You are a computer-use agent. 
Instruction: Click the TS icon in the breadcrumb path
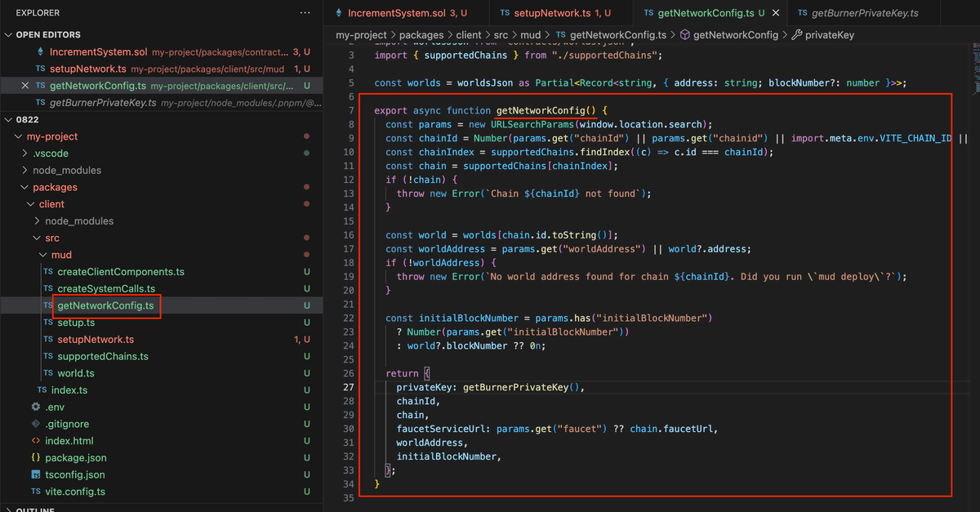click(560, 35)
